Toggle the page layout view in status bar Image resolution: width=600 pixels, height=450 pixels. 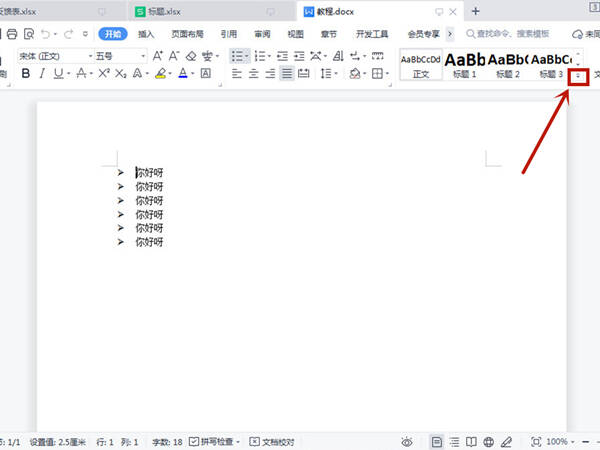click(437, 442)
